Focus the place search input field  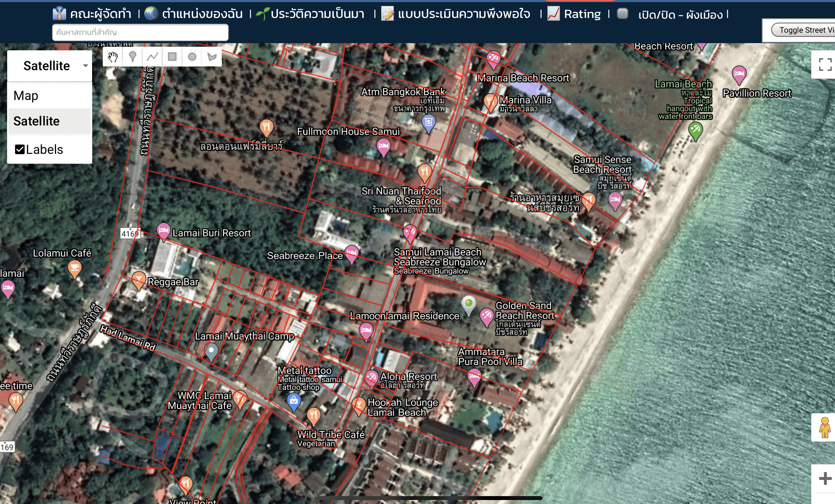[140, 32]
